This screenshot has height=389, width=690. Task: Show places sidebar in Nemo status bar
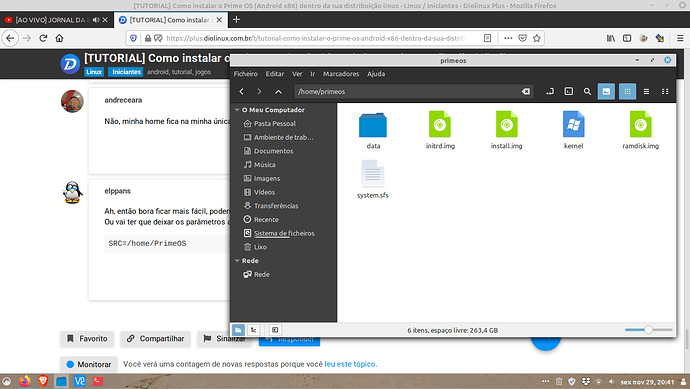(x=238, y=330)
